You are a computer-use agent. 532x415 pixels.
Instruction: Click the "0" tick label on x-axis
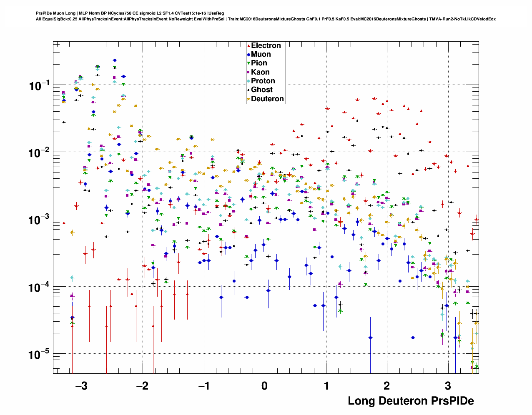click(x=264, y=385)
